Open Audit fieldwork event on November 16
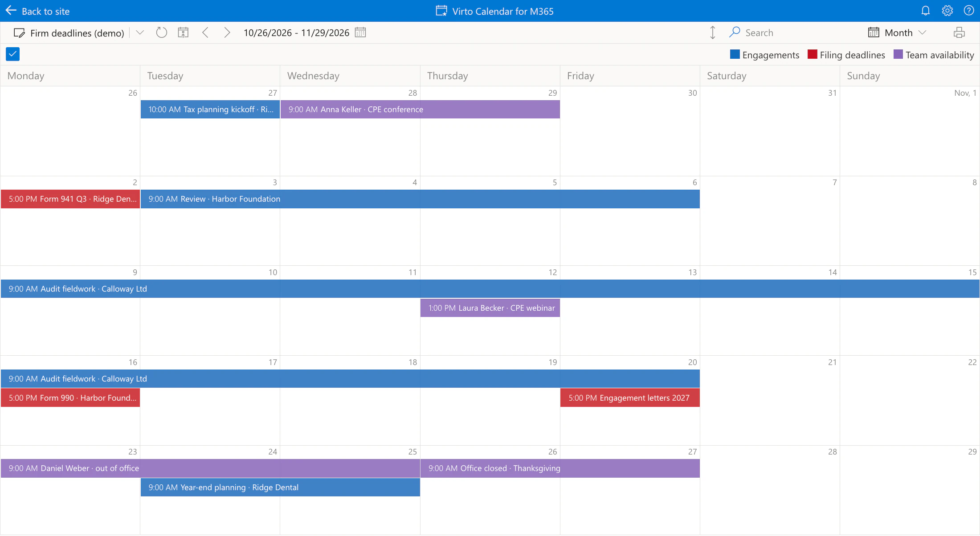Screen dimensions: 980x536 point(350,379)
